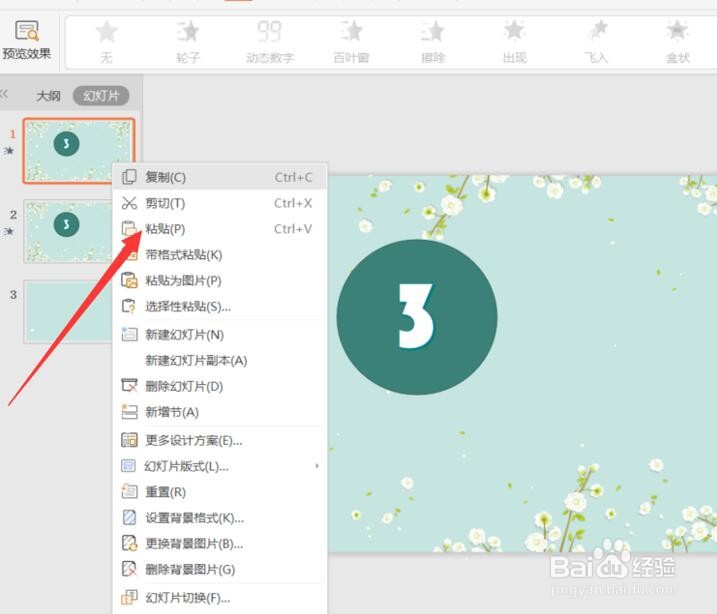Choose 更换背景图片(B)... in the context menu

(x=220, y=544)
